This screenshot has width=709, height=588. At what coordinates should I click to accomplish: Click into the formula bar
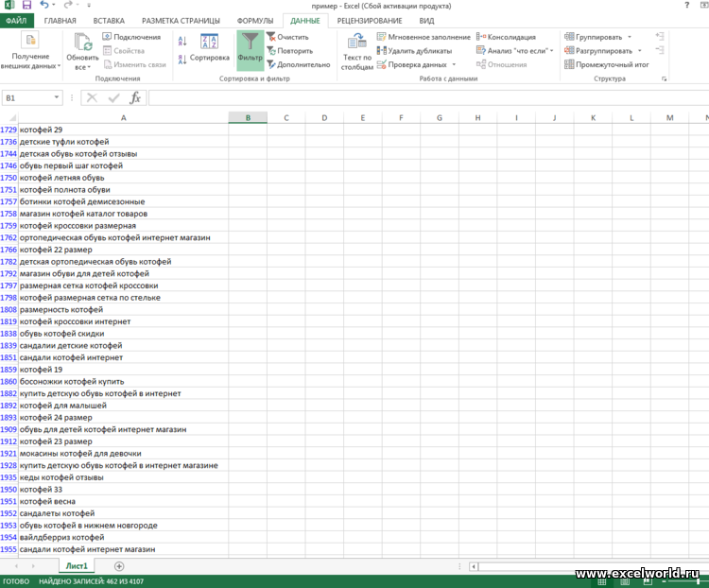428,97
